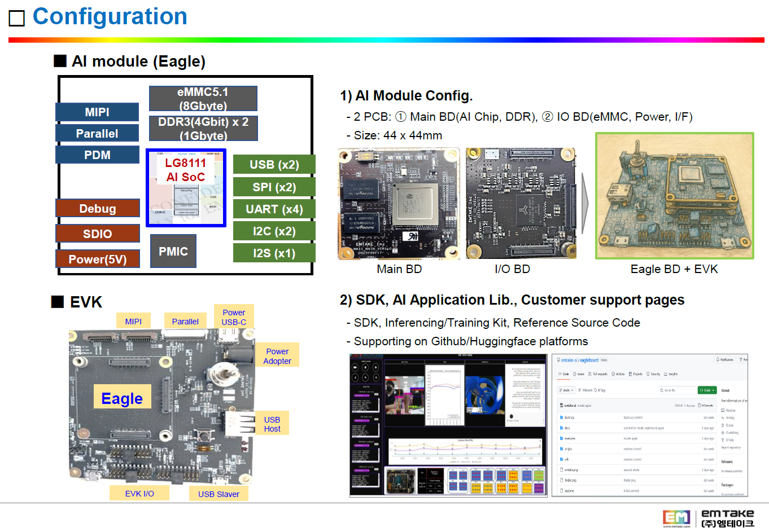
Task: Open the build-up folder in repository
Action: pos(569,417)
